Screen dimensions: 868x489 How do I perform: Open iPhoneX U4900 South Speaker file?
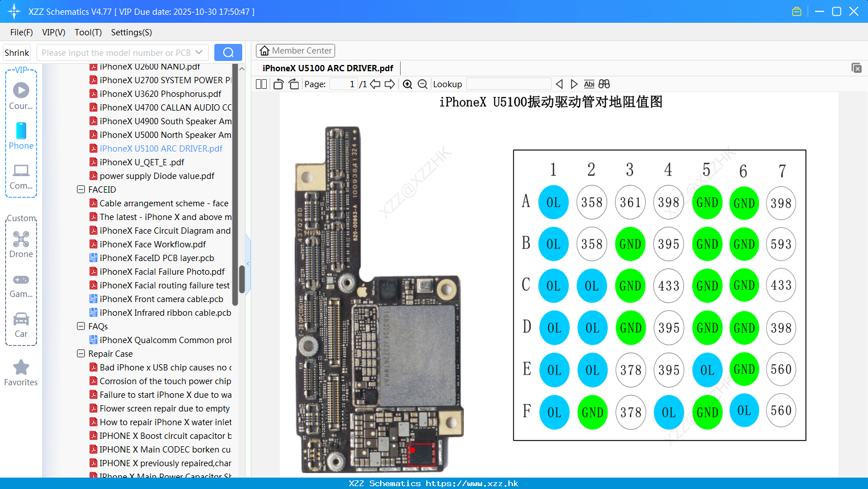coord(165,121)
